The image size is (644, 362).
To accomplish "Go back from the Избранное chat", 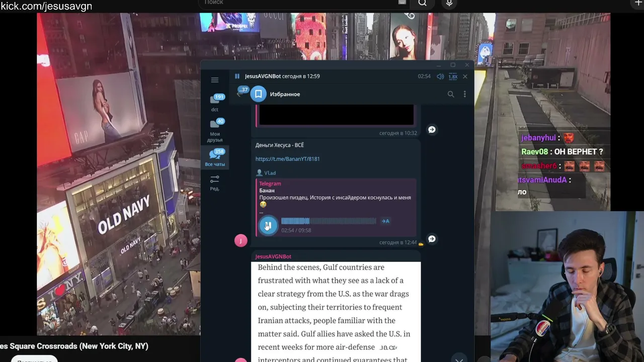I will pos(240,94).
